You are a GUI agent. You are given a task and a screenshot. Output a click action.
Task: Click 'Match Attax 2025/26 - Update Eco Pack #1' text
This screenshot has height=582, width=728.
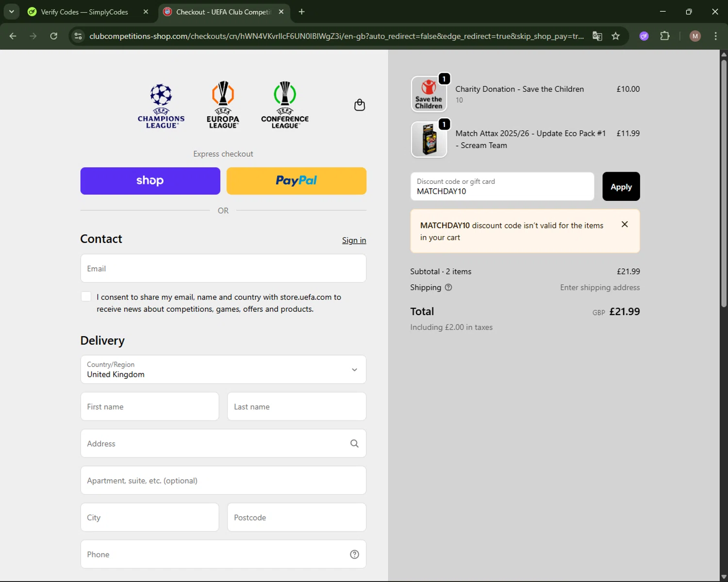click(530, 133)
